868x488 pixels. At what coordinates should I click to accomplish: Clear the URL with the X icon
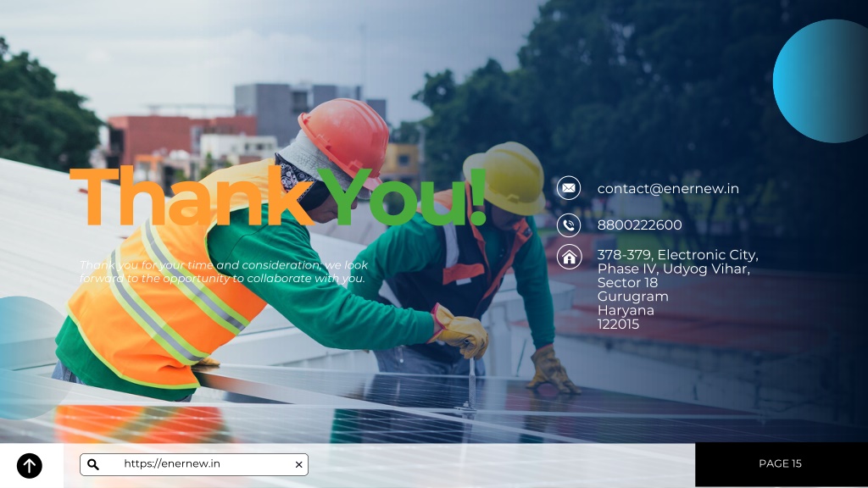click(x=298, y=465)
